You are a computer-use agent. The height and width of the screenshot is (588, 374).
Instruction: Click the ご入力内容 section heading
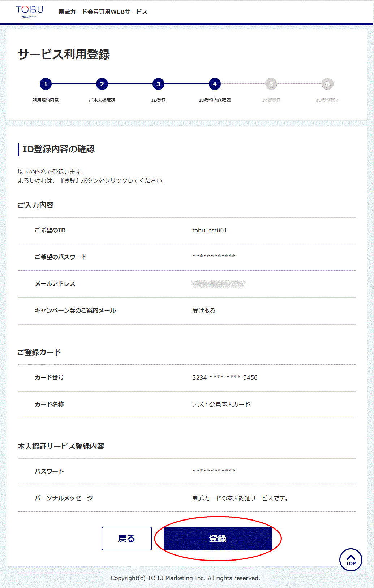(x=35, y=205)
